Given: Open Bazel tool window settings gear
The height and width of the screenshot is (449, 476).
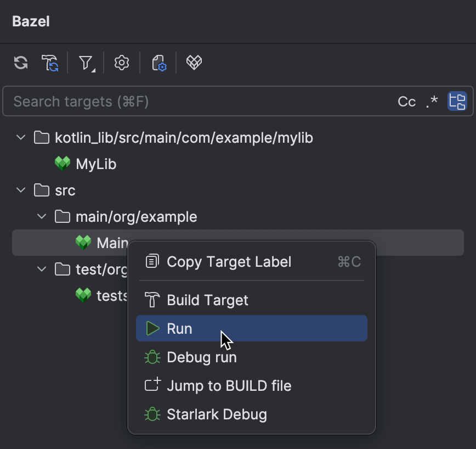Looking at the screenshot, I should coord(121,63).
